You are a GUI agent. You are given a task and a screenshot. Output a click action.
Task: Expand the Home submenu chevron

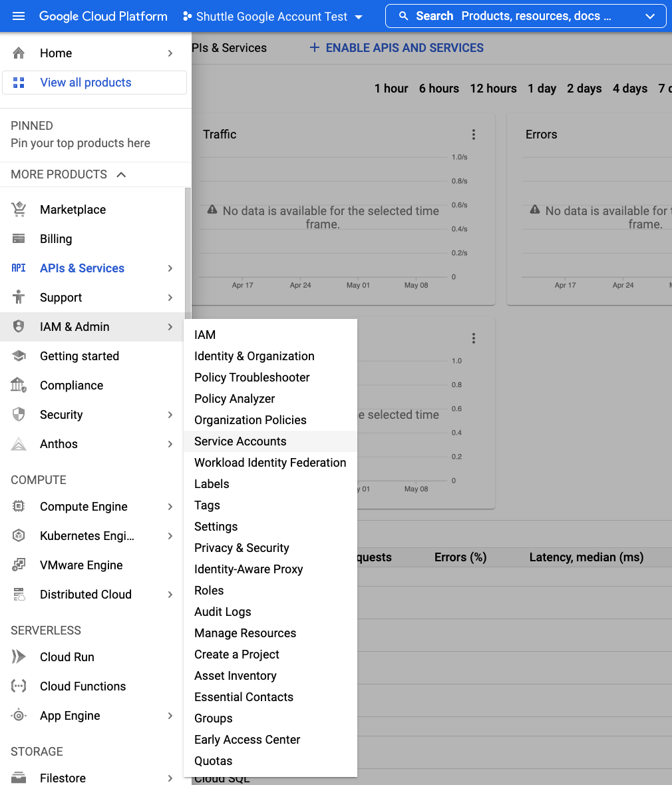[170, 53]
